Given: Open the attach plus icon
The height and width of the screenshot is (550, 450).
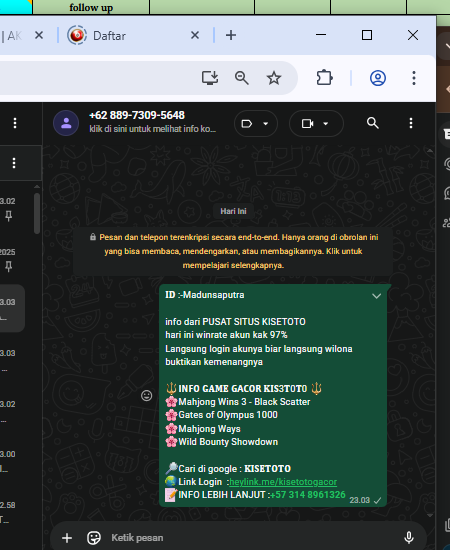Looking at the screenshot, I should (67, 538).
